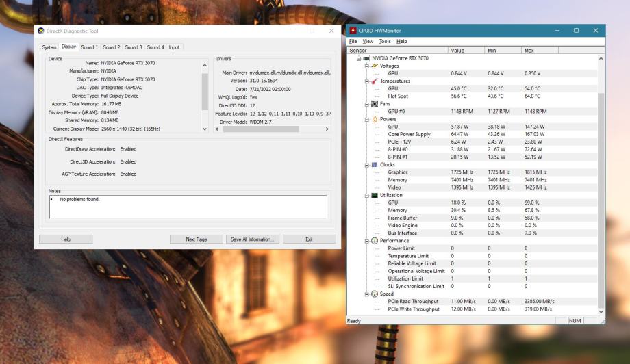Click the Temperatures thermometer icon

[375, 81]
